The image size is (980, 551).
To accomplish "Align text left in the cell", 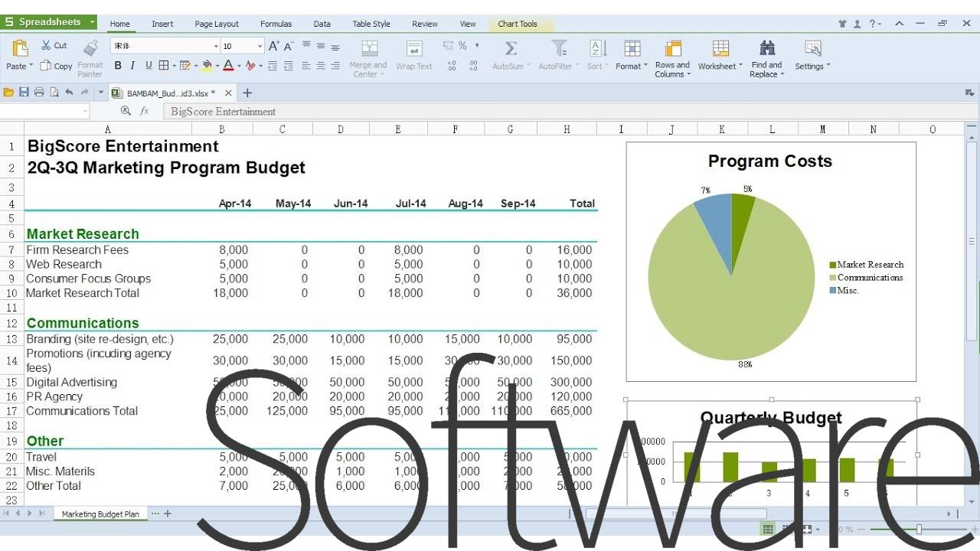I will pyautogui.click(x=306, y=66).
